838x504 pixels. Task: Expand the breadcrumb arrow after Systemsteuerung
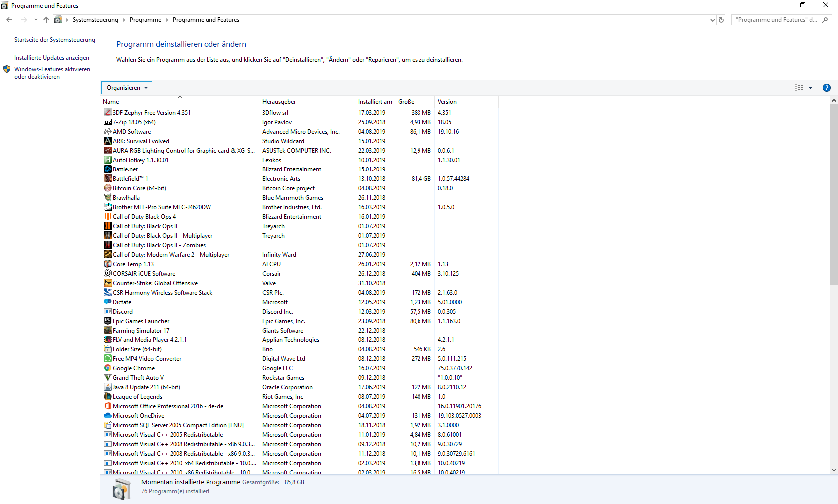click(x=124, y=20)
